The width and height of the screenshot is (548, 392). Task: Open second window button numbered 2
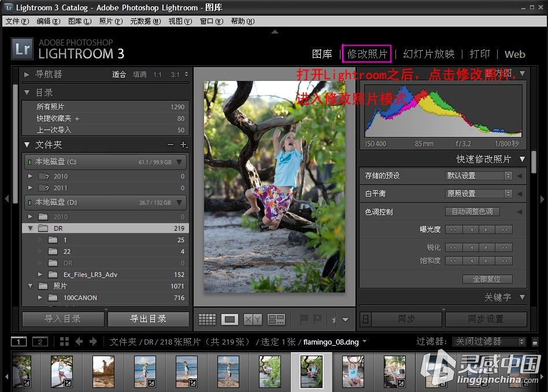point(40,342)
